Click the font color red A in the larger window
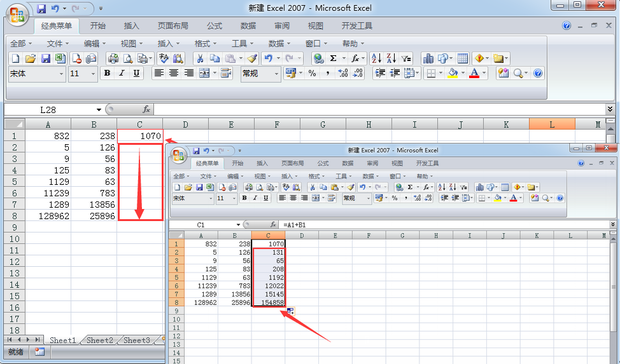 point(474,73)
